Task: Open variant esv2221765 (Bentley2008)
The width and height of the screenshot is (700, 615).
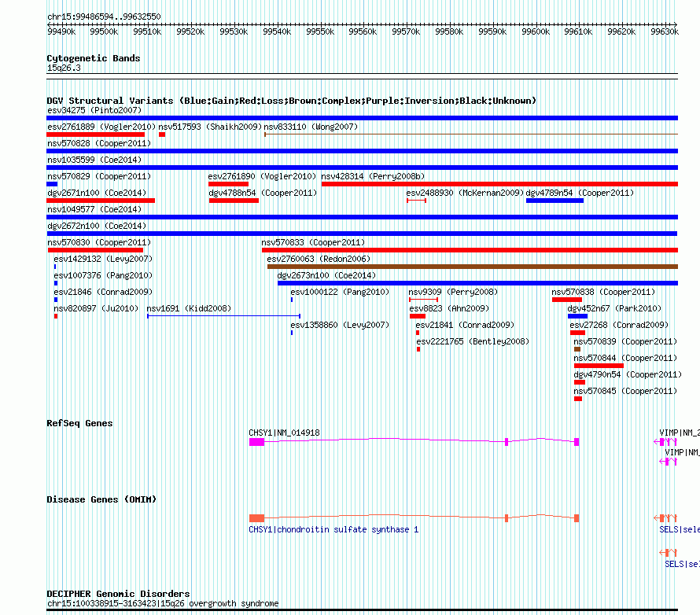Action: [473, 341]
